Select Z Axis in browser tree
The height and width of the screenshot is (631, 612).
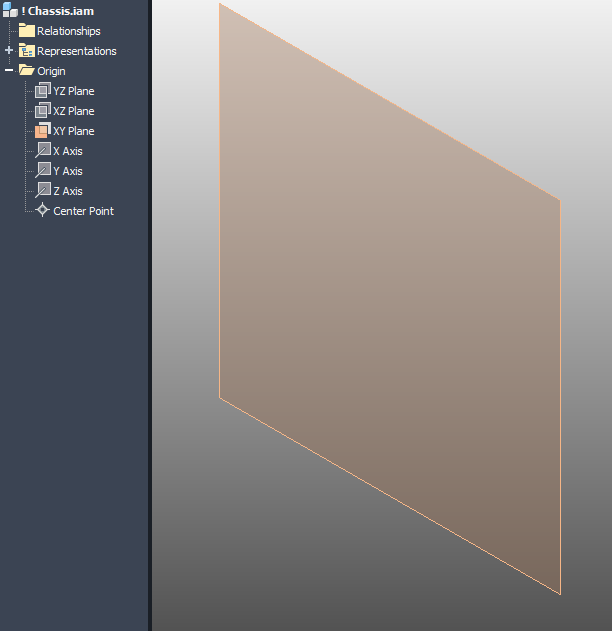coord(68,192)
